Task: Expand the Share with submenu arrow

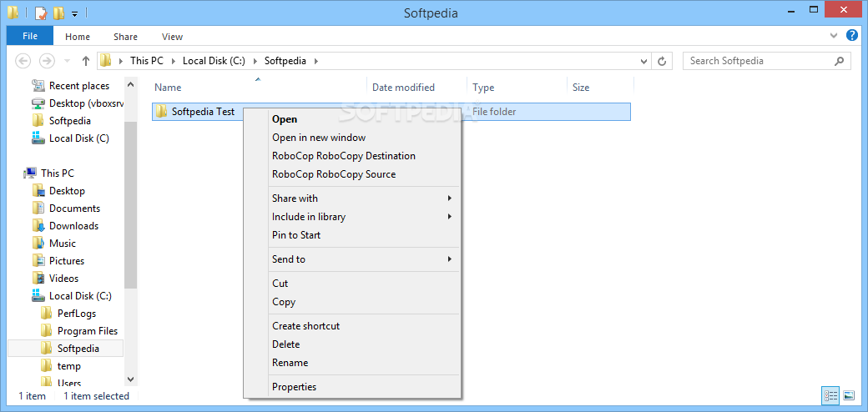Action: coord(450,198)
